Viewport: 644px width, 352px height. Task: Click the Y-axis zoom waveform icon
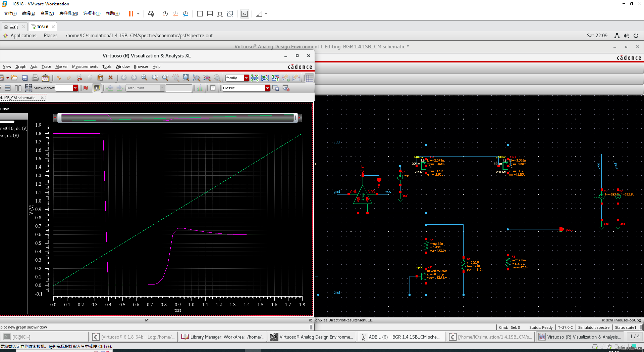click(207, 78)
